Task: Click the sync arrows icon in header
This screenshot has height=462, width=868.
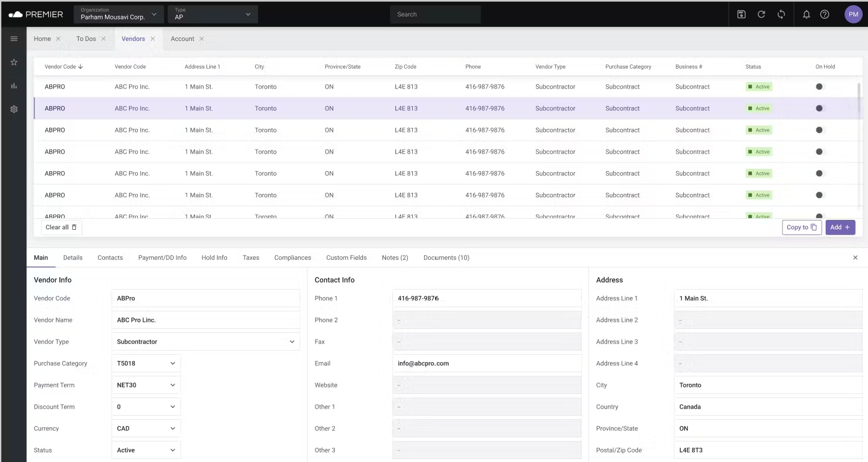Action: [x=781, y=14]
